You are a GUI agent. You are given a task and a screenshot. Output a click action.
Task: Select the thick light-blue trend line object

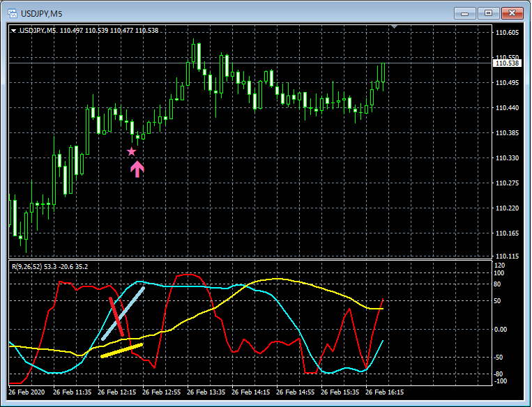(x=123, y=314)
